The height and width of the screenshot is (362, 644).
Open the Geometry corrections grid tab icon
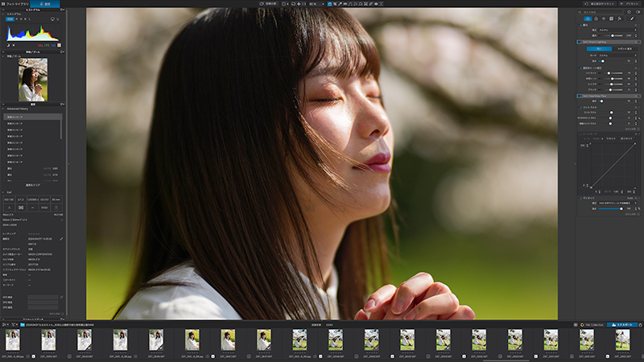611,19
